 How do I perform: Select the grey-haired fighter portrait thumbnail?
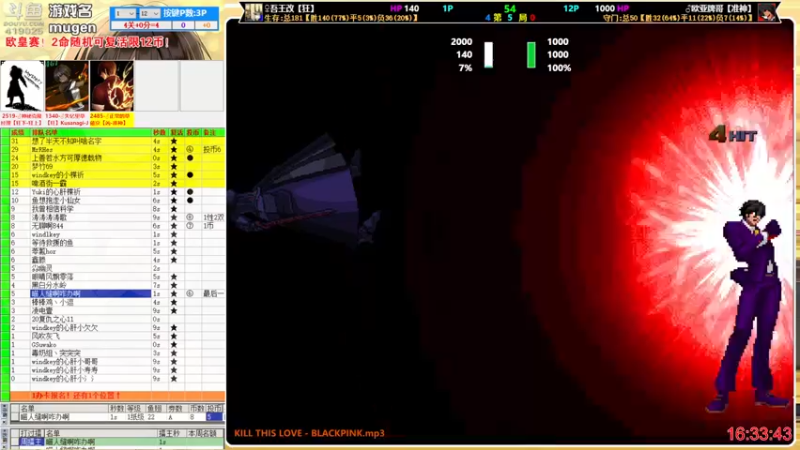click(67, 86)
